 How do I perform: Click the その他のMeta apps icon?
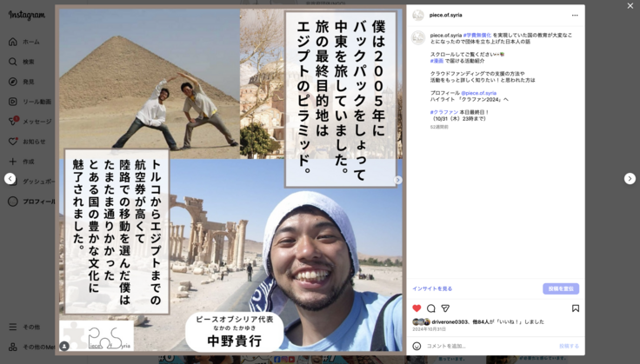pyautogui.click(x=13, y=347)
